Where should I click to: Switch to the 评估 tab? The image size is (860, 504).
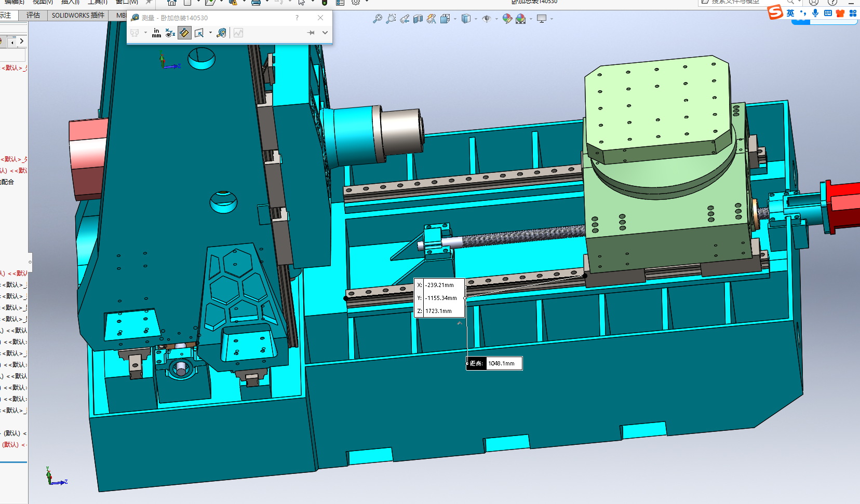33,15
